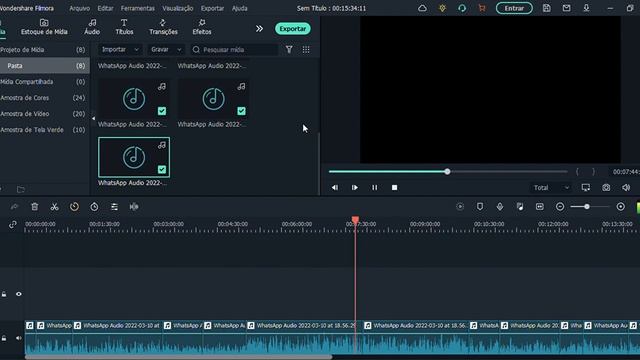Open the headset support icon
Image resolution: width=640 pixels, height=360 pixels.
pos(462,8)
